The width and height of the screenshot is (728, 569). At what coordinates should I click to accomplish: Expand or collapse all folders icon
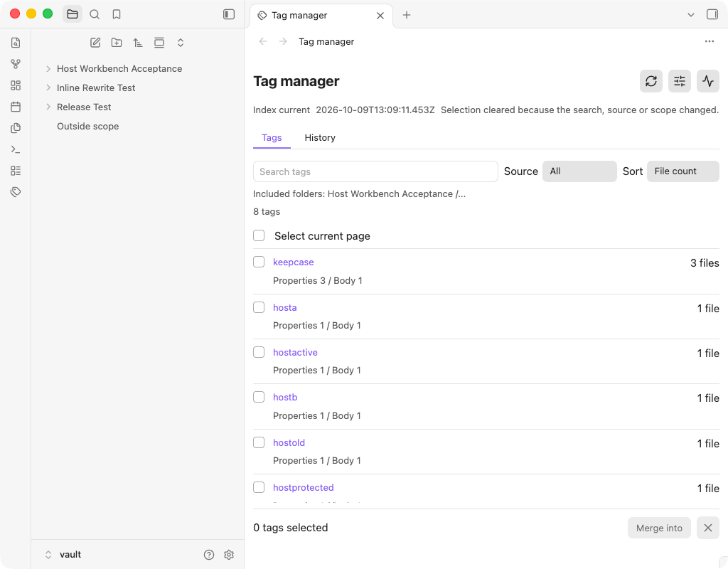tap(181, 43)
